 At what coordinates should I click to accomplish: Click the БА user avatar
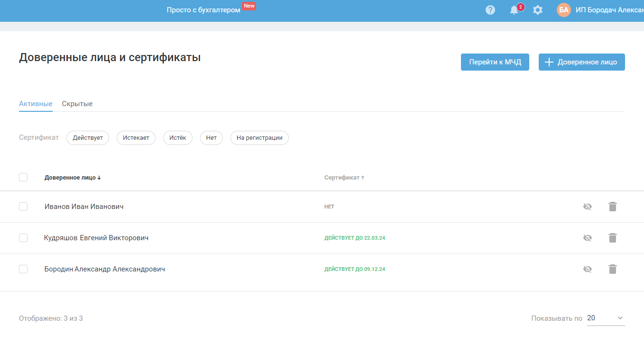(564, 10)
